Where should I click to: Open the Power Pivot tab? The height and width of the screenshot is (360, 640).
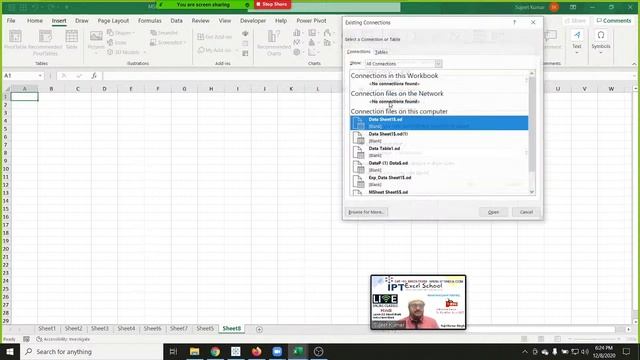[311, 20]
